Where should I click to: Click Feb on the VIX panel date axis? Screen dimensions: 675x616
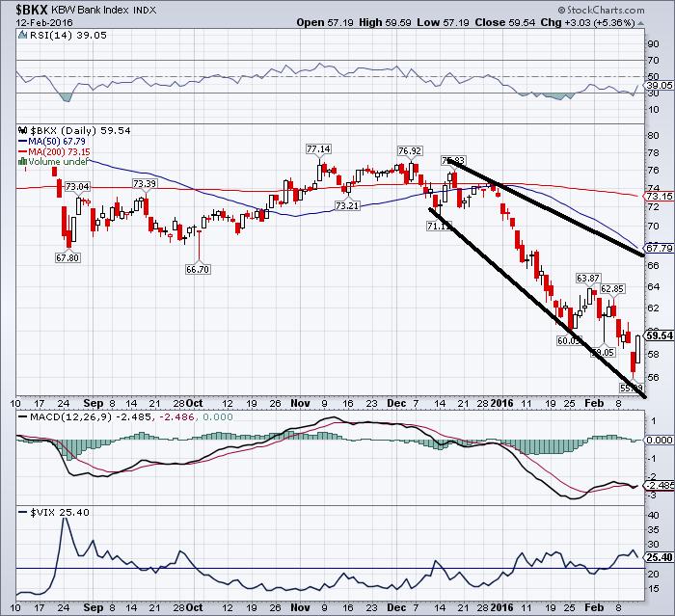[x=594, y=608]
